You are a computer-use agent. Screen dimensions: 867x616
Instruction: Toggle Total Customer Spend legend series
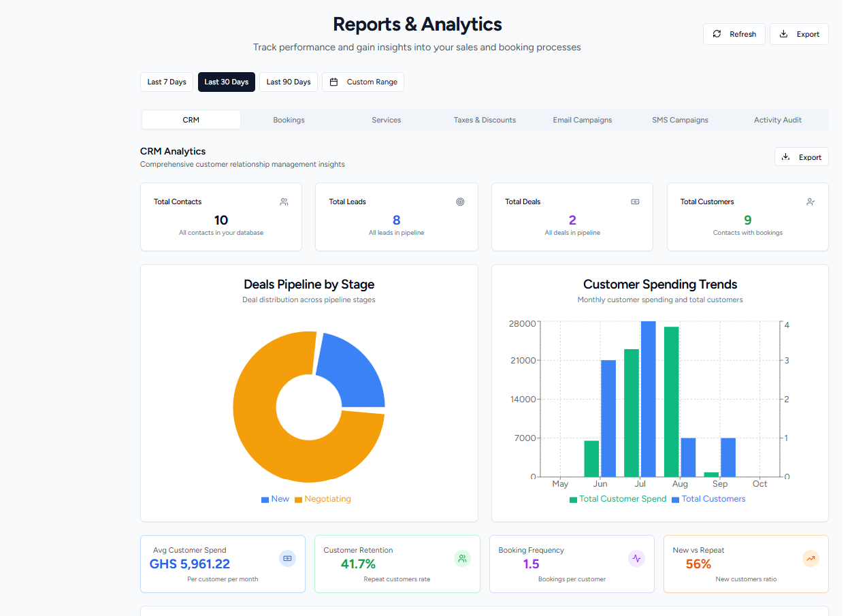tap(618, 499)
